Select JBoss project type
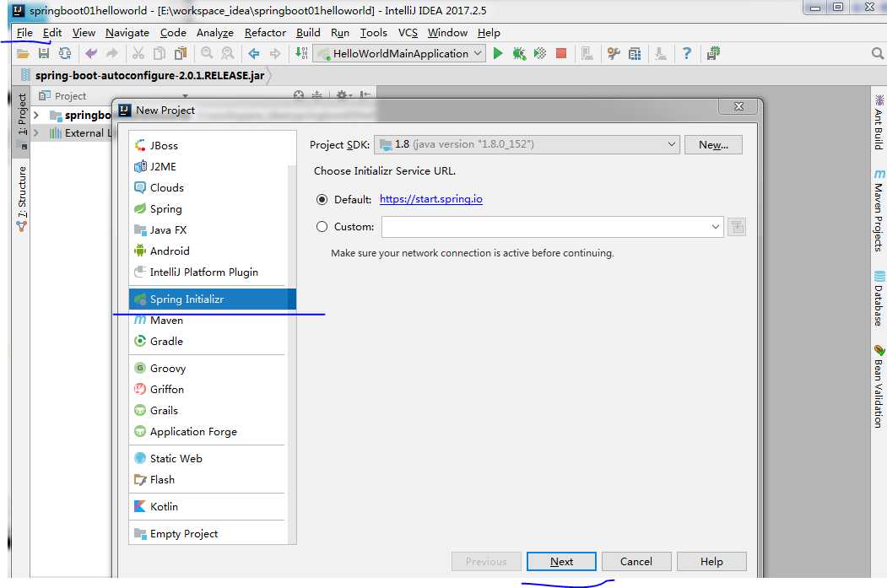 [208, 145]
